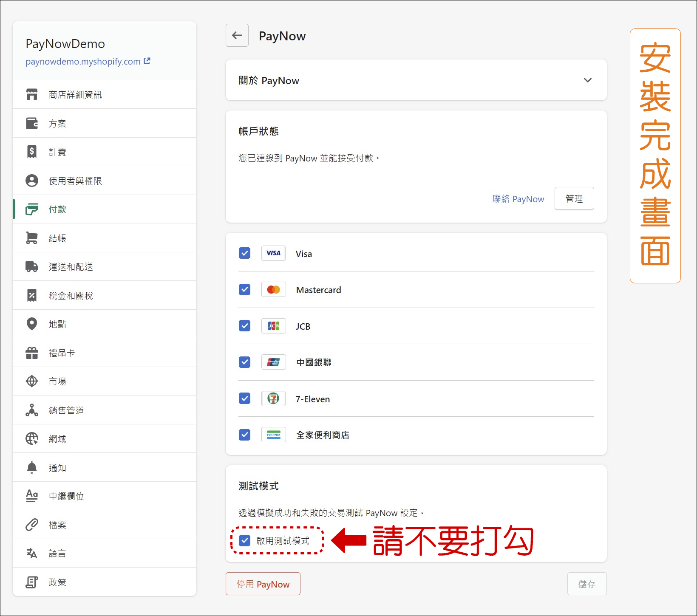Click the shopping cart icon for 結帳
Viewport: 697px width, 616px height.
32,238
